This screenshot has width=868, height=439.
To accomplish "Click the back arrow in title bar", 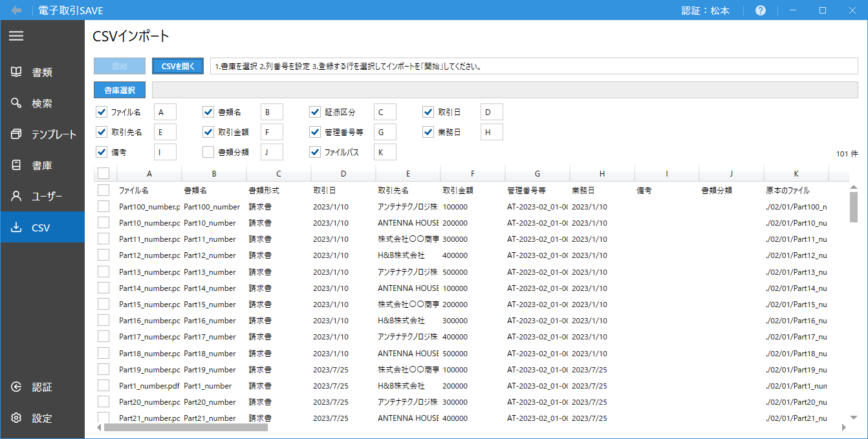I will (x=16, y=10).
